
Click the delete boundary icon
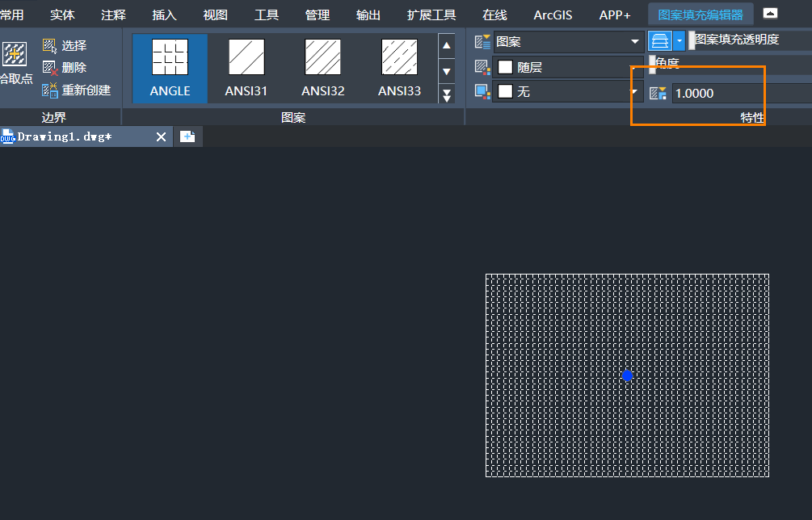(50, 68)
